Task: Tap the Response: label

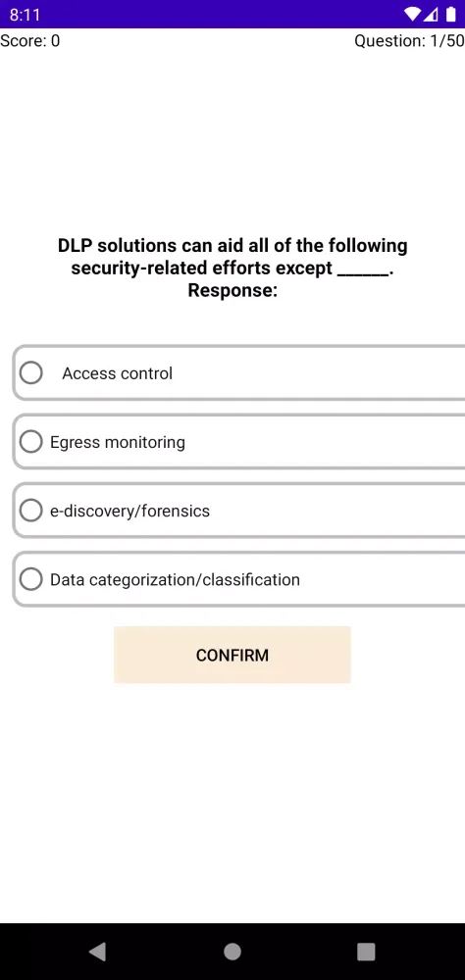Action: pyautogui.click(x=232, y=291)
